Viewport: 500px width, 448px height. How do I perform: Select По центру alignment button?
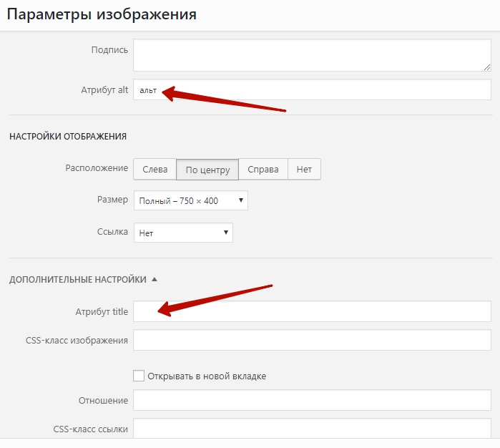[207, 170]
